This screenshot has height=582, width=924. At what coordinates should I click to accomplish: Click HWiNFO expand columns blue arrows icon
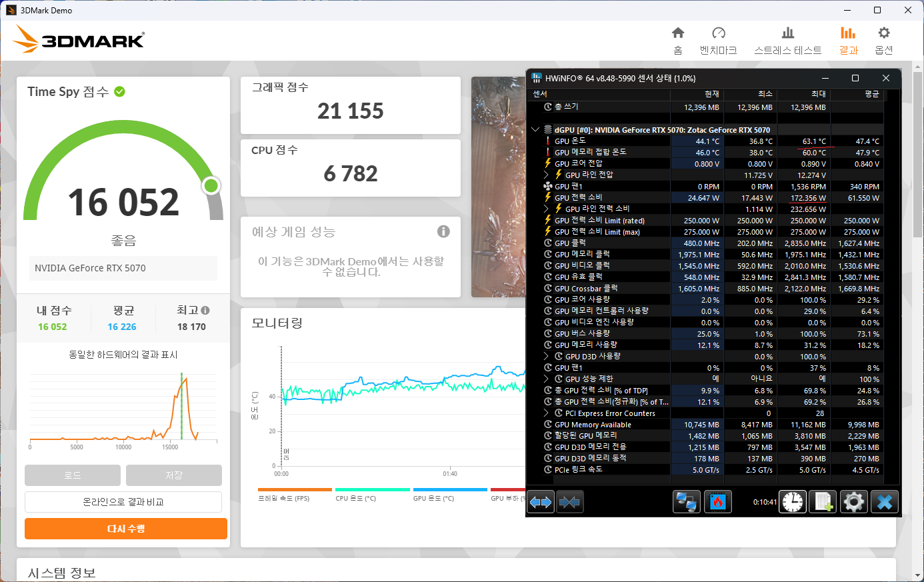tap(541, 502)
